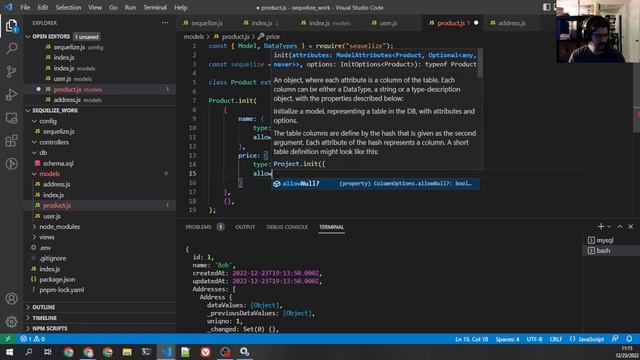Viewport: 640px width, 360px height.
Task: Open the Search view in activity bar
Action: 11,49
